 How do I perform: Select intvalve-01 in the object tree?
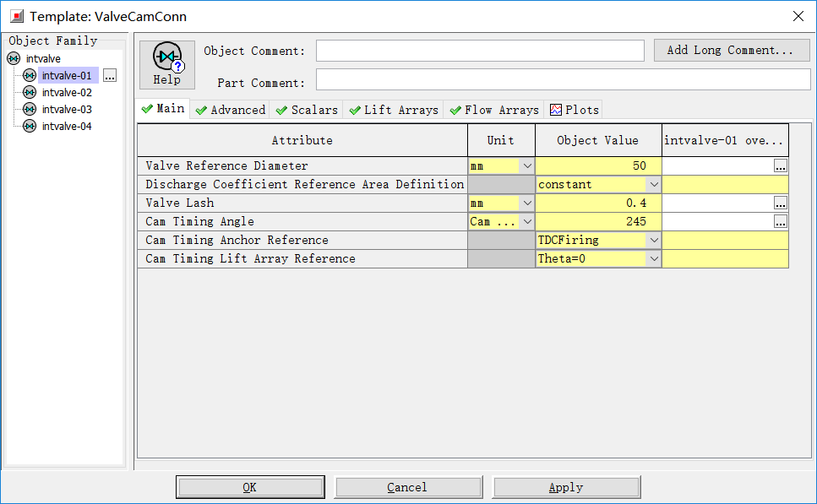point(66,76)
